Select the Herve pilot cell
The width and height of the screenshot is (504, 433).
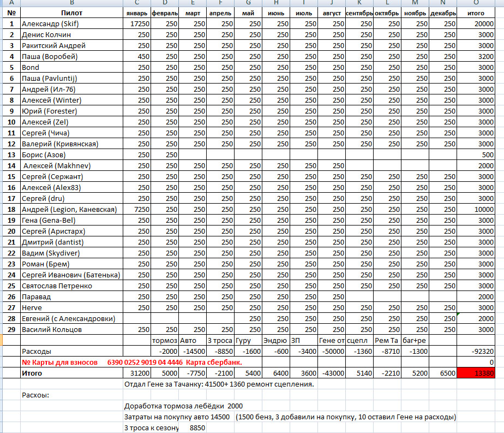71,308
